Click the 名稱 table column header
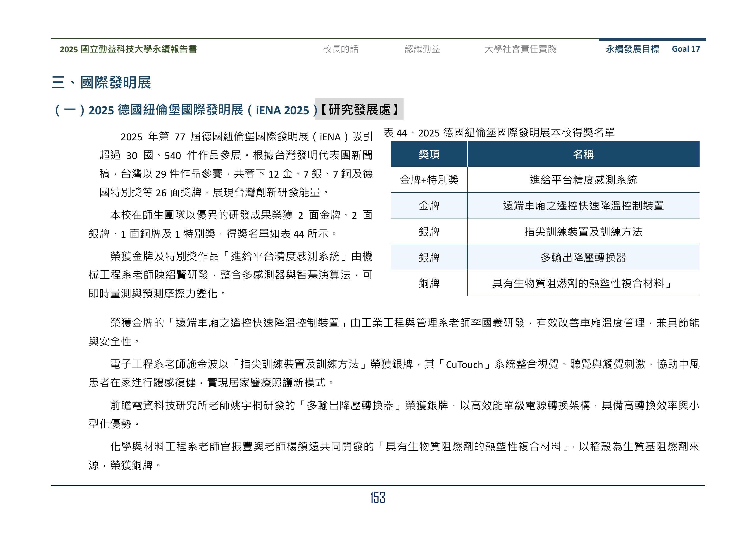 point(583,154)
